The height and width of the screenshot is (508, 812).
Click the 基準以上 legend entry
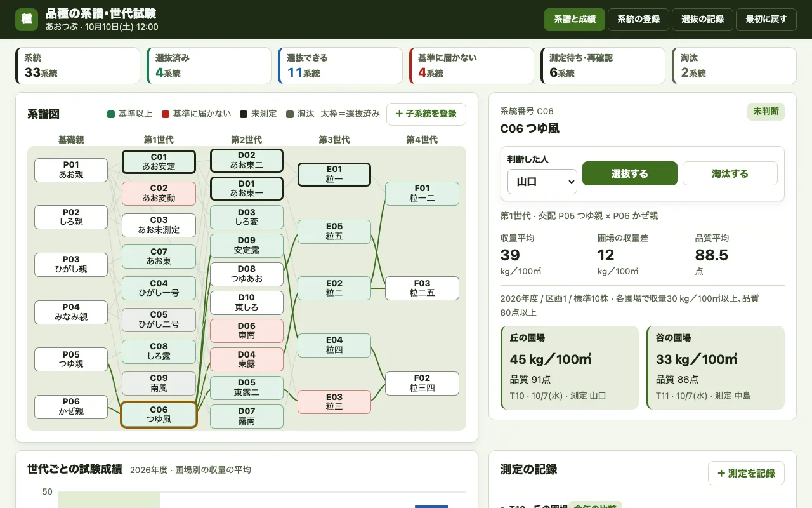pos(129,114)
